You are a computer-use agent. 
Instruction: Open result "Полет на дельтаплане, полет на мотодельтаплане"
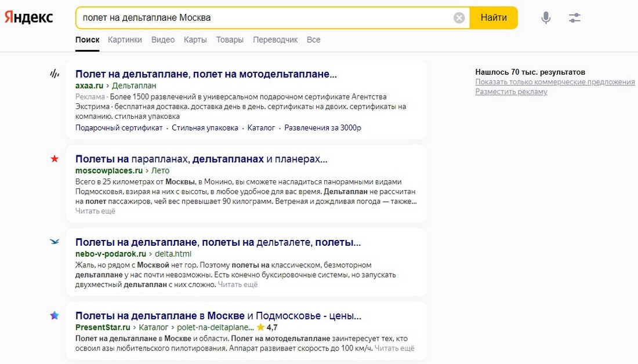coord(206,74)
